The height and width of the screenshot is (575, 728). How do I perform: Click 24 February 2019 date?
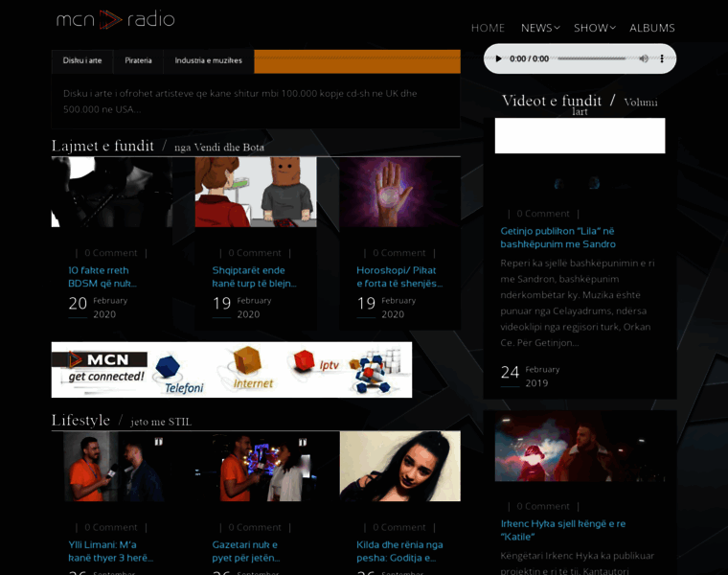coord(531,377)
